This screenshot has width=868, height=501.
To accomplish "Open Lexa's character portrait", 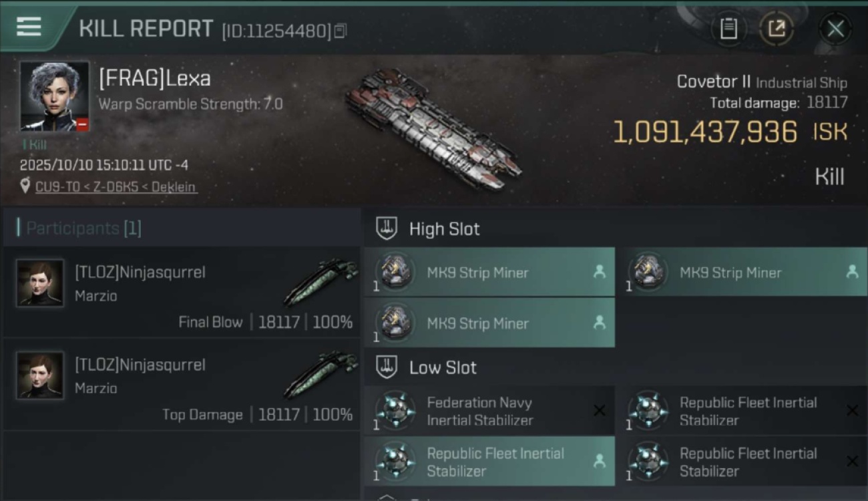I will (54, 96).
